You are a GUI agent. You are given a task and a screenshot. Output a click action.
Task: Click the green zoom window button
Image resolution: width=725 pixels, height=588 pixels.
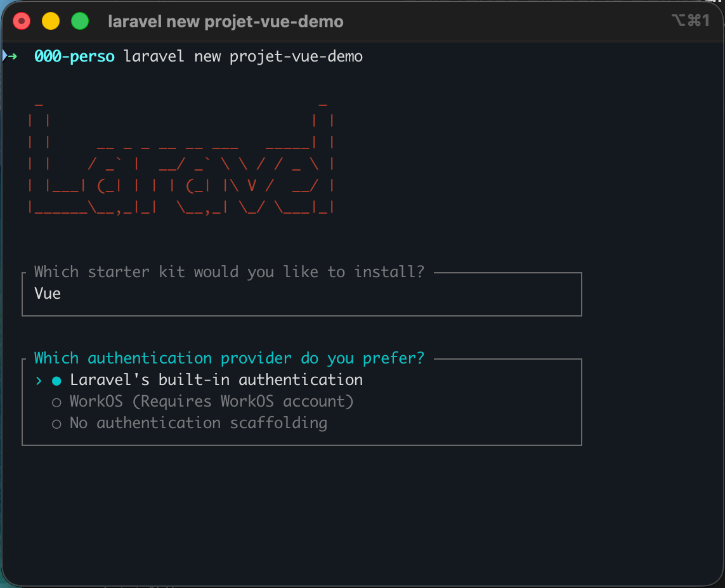[79, 22]
